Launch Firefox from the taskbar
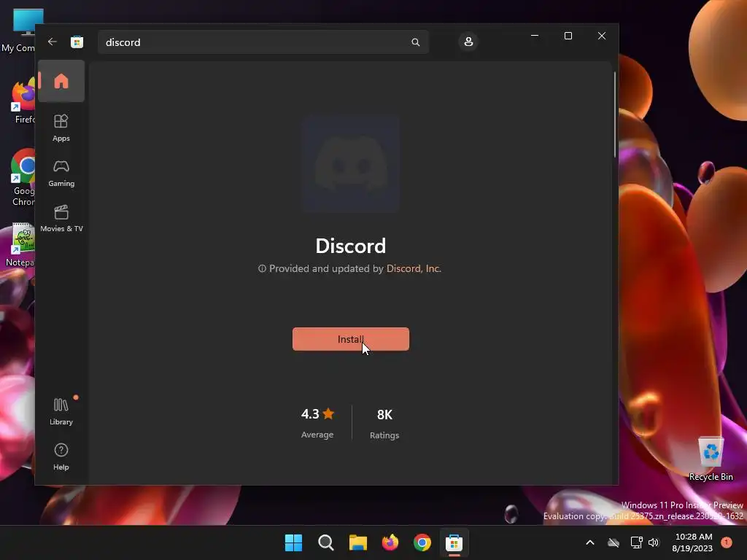This screenshot has width=747, height=560. 390,542
